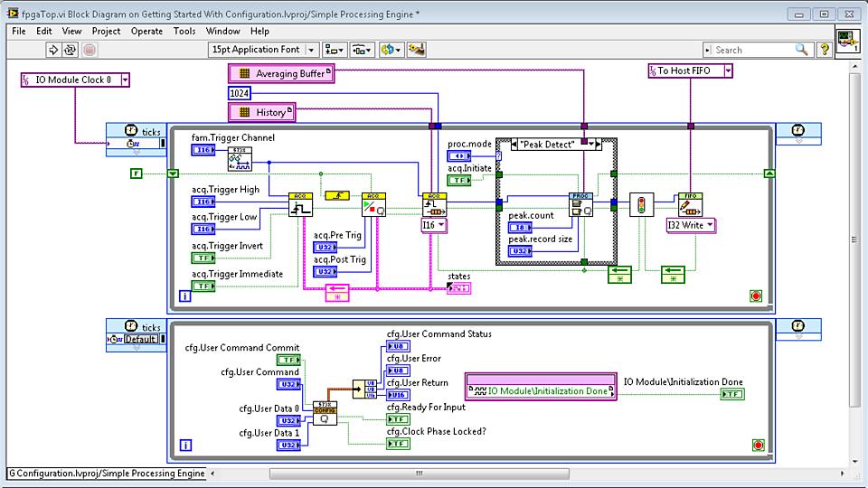Screen dimensions: 868x488
Task: Click the acq.Initiate boolean terminal
Action: (x=459, y=181)
